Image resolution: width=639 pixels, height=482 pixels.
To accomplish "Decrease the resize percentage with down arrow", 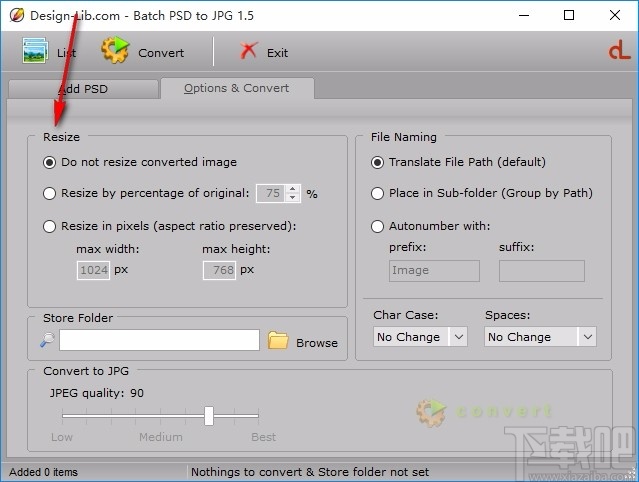I will pyautogui.click(x=292, y=198).
